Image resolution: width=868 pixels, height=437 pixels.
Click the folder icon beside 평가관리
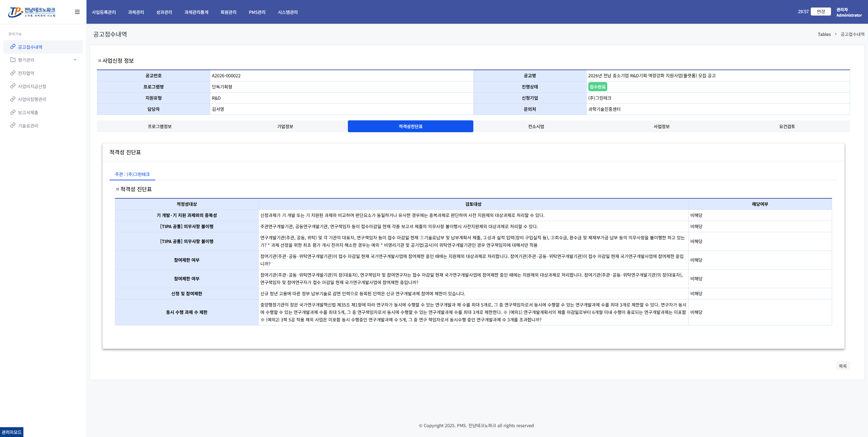(13, 60)
